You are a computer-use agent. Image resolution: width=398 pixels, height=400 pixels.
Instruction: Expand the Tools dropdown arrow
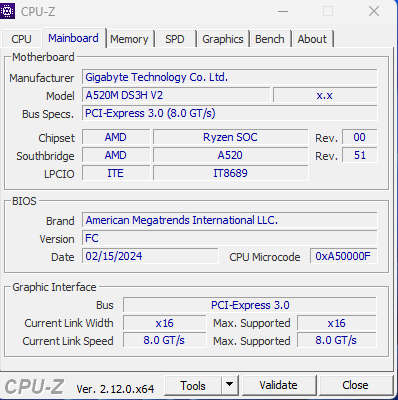pyautogui.click(x=229, y=386)
